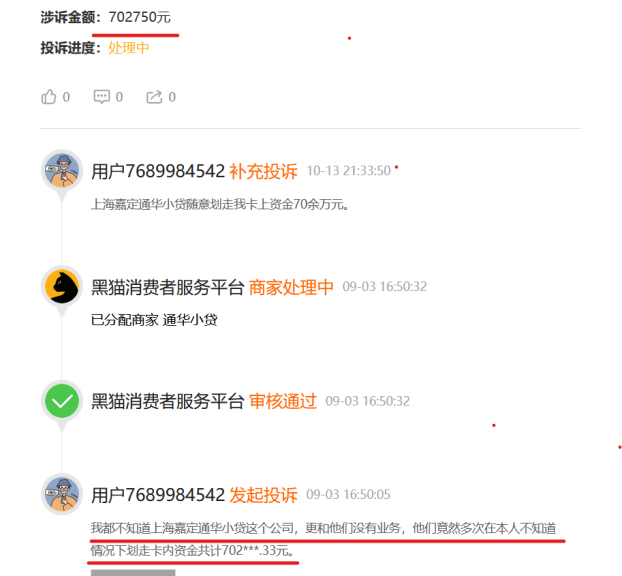Open 用户7689984542 profile in 发起投诉 entry
The image size is (622, 576).
(158, 495)
